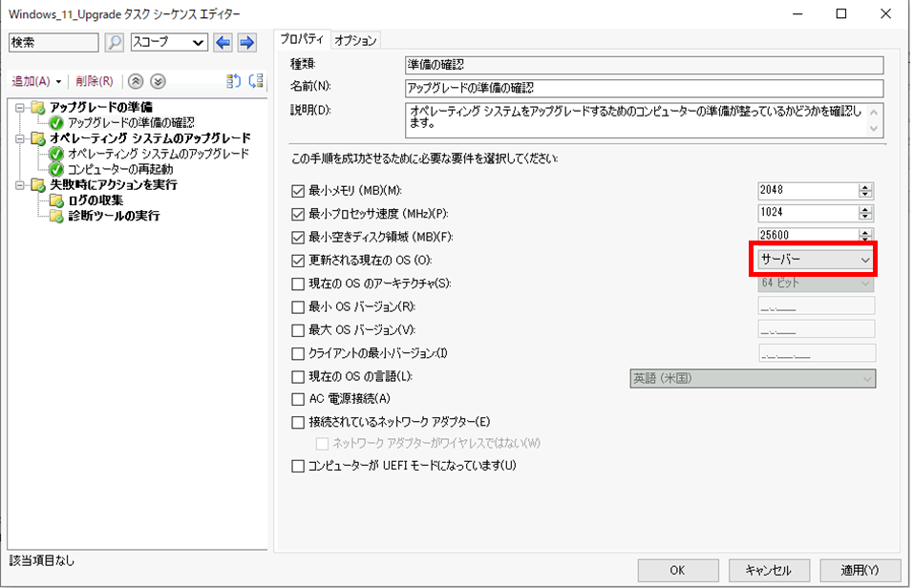The width and height of the screenshot is (913, 588).
Task: Close the task sequence editor window
Action: point(885,14)
